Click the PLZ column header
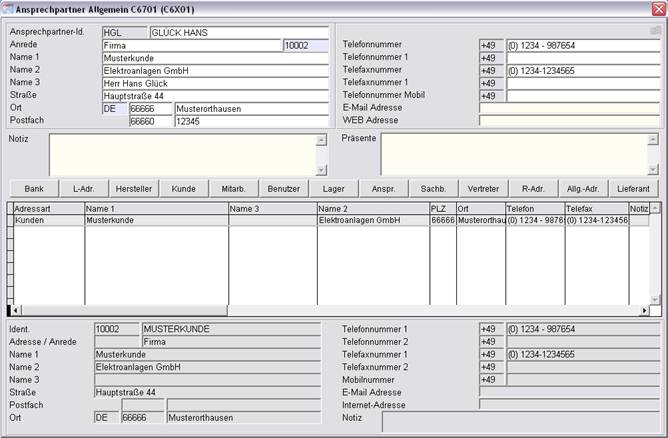The height and width of the screenshot is (438, 668). (x=441, y=208)
